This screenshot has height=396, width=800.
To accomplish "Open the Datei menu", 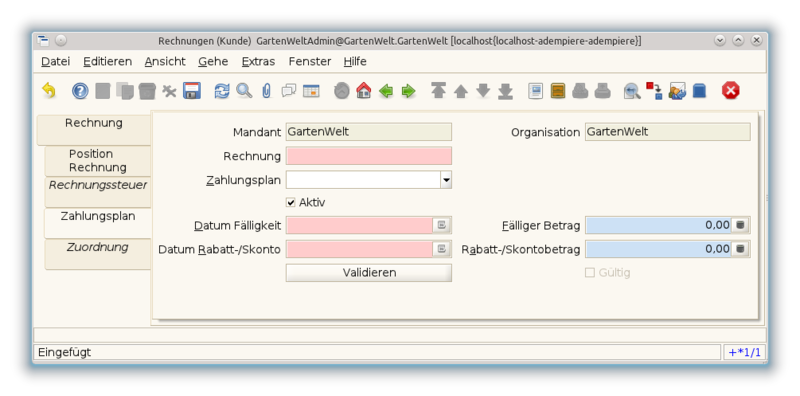I will click(x=56, y=62).
